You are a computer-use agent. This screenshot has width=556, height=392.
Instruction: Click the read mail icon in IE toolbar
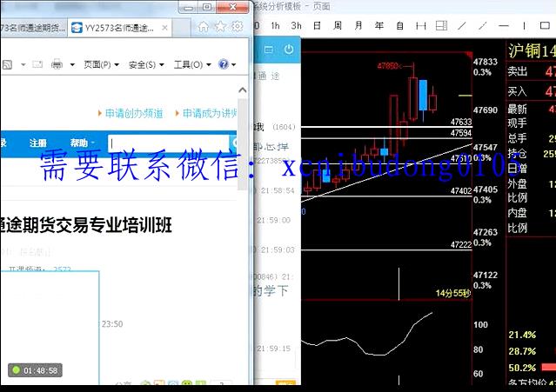click(x=37, y=64)
